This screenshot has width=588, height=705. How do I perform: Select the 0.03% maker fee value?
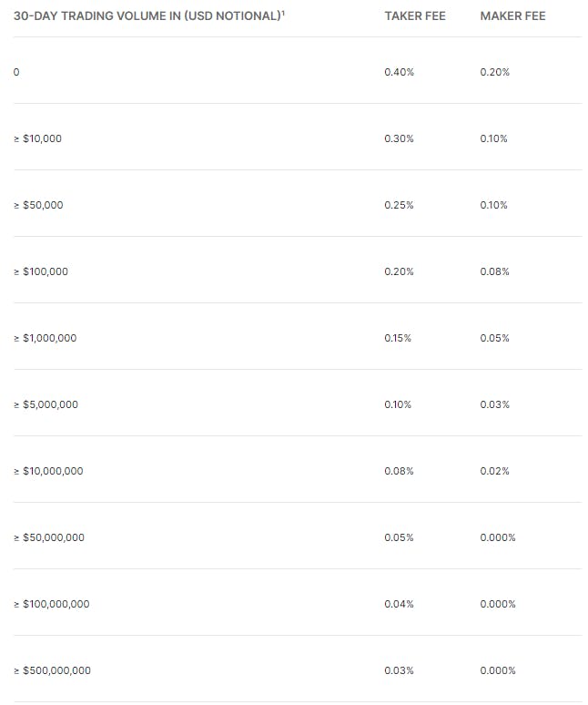point(494,404)
